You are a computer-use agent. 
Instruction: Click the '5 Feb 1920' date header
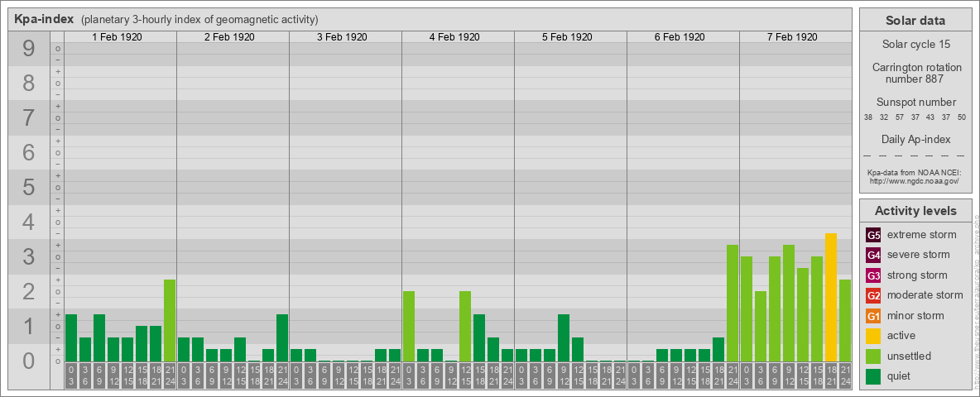567,37
